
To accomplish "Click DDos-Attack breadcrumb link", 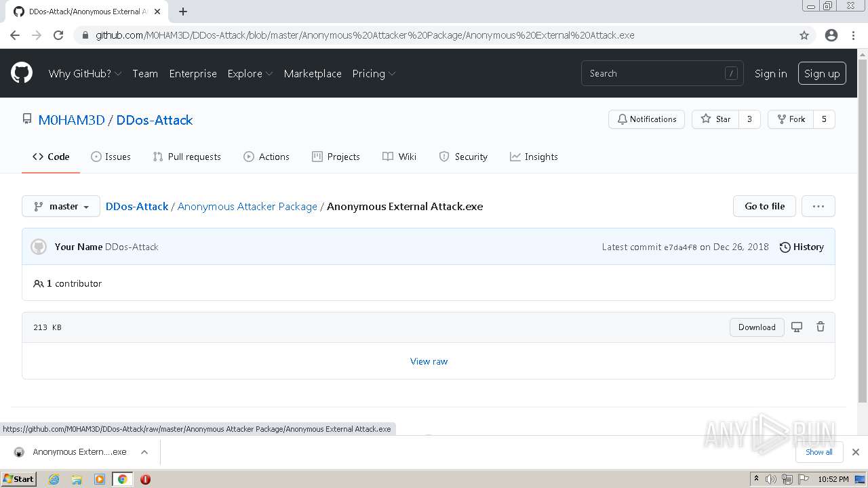I will 137,206.
